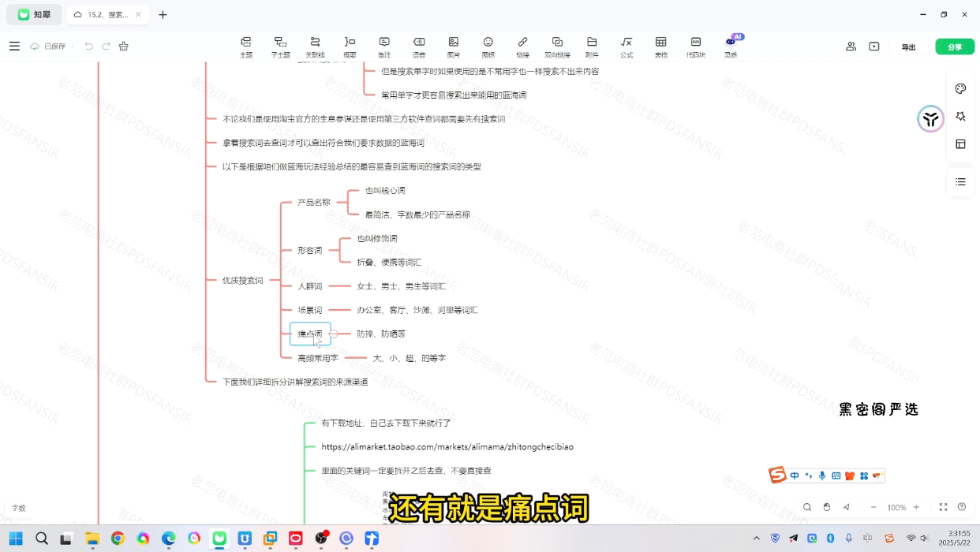Click the format painter brush icon

coord(124,47)
